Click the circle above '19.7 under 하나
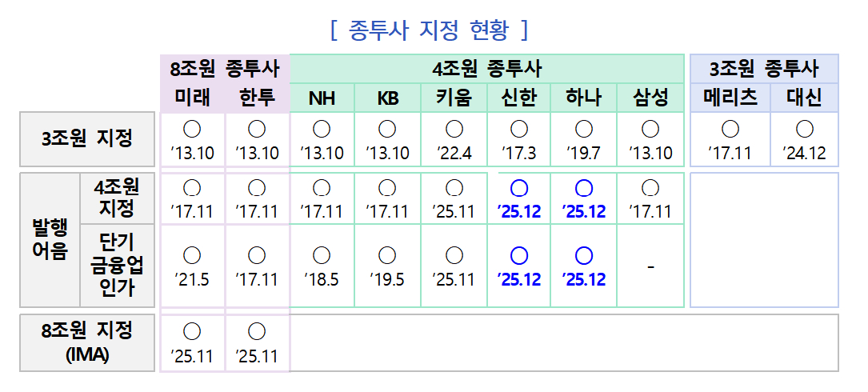Image resolution: width=868 pixels, height=392 pixels. [x=584, y=129]
